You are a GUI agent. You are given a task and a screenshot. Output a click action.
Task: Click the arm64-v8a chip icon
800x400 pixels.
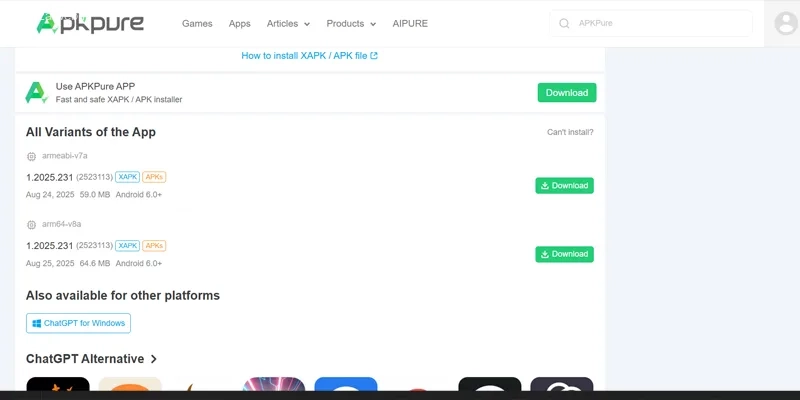(32, 225)
